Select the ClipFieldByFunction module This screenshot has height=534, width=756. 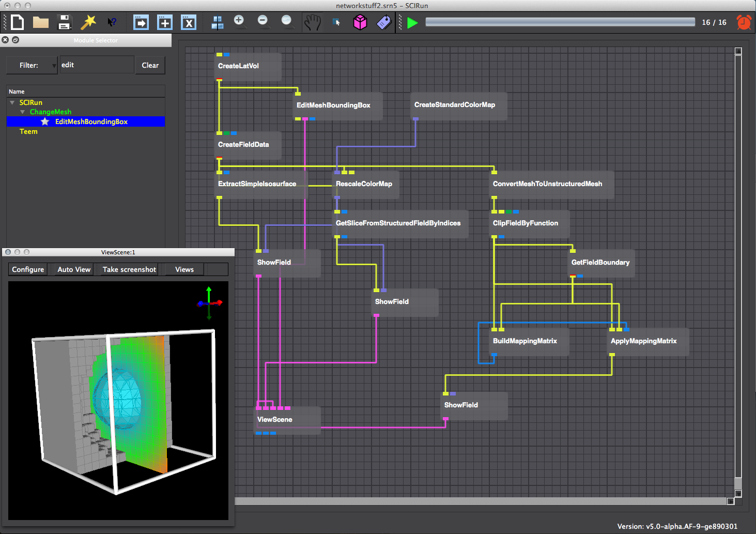pyautogui.click(x=530, y=223)
